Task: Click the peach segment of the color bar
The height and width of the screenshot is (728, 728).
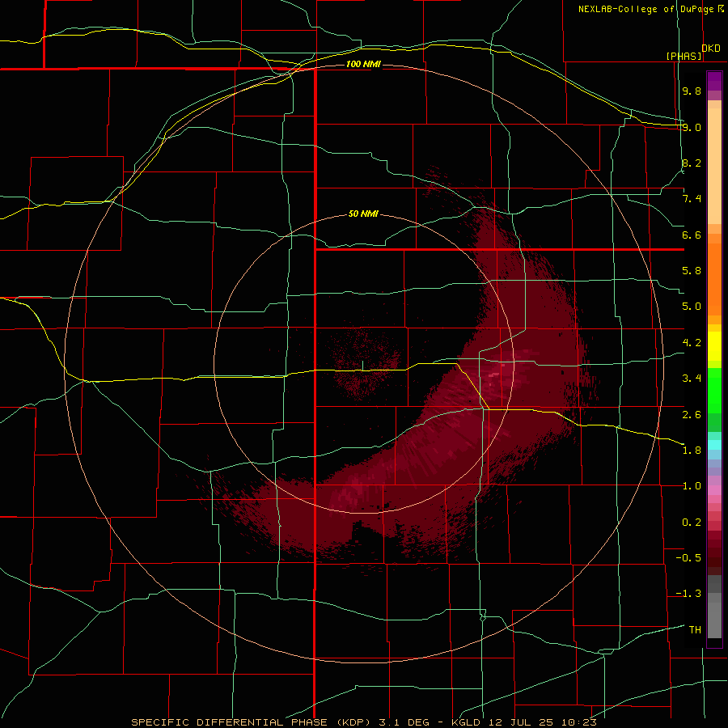Action: [x=714, y=163]
